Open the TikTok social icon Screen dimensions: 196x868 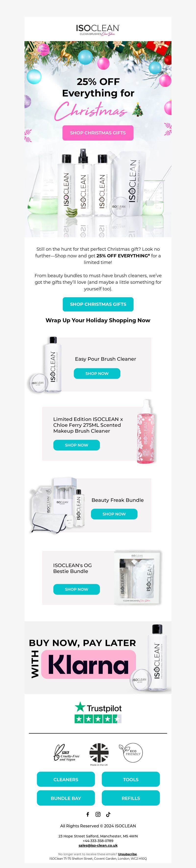[108, 814]
